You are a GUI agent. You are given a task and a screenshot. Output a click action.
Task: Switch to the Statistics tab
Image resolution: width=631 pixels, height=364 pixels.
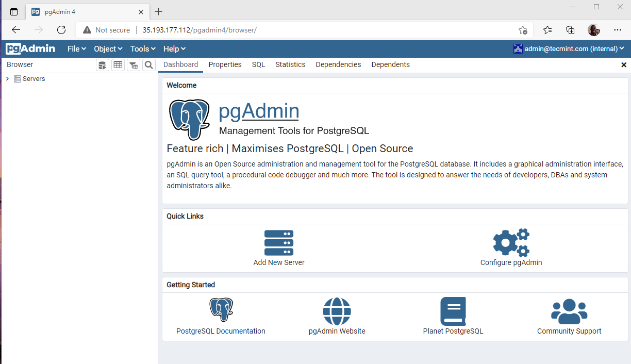tap(290, 64)
